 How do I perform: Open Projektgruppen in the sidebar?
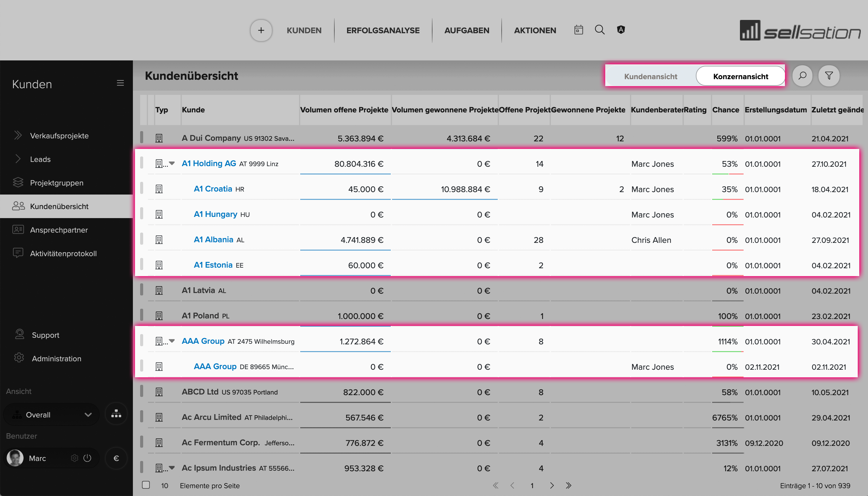pyautogui.click(x=66, y=183)
